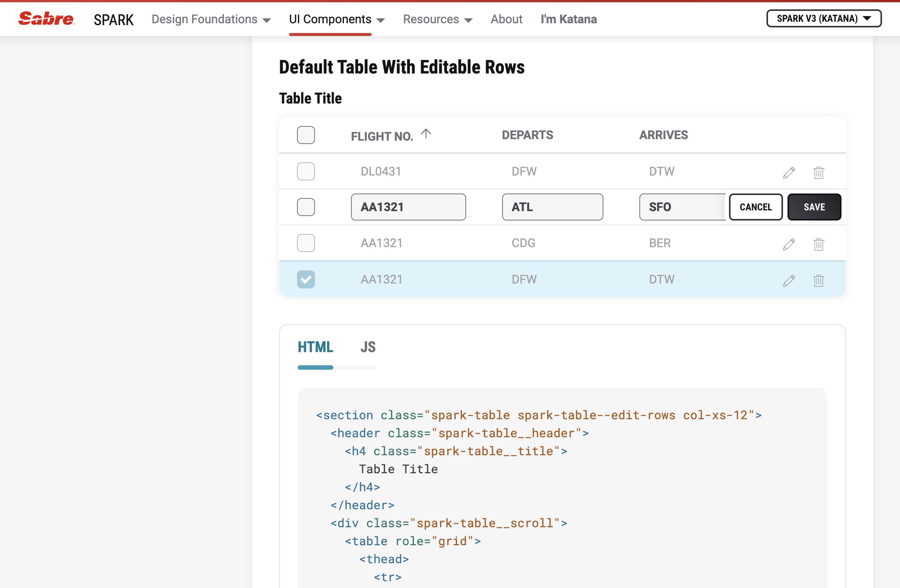
Task: Open the About menu item
Action: click(506, 19)
